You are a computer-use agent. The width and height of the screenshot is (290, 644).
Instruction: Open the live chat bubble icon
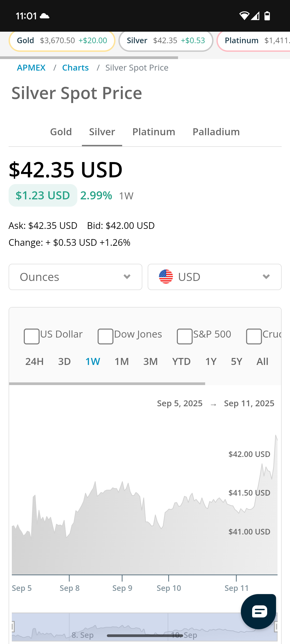coord(259,612)
